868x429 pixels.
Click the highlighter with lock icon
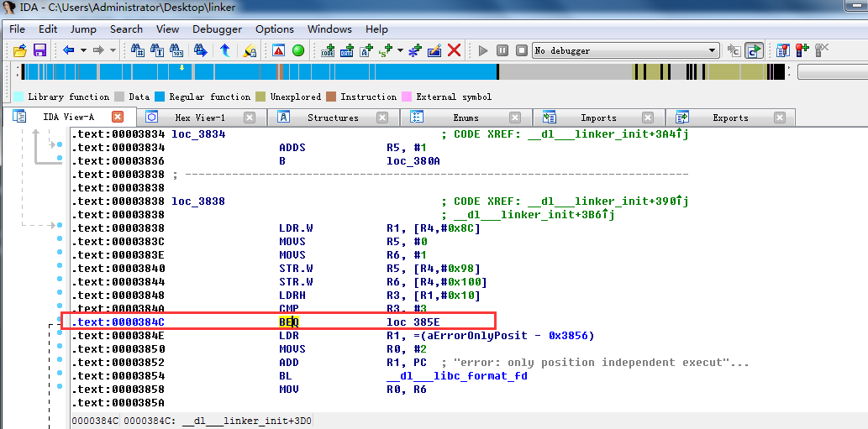pyautogui.click(x=250, y=51)
